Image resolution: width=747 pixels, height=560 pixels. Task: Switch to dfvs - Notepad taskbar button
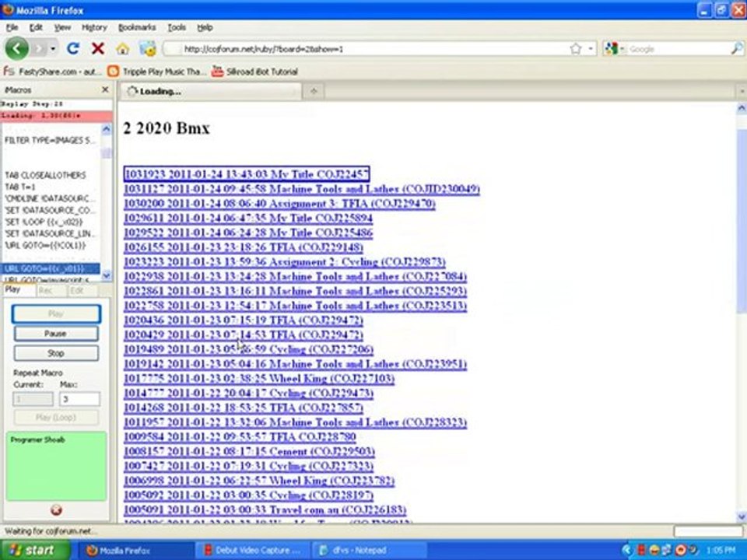tap(370, 551)
